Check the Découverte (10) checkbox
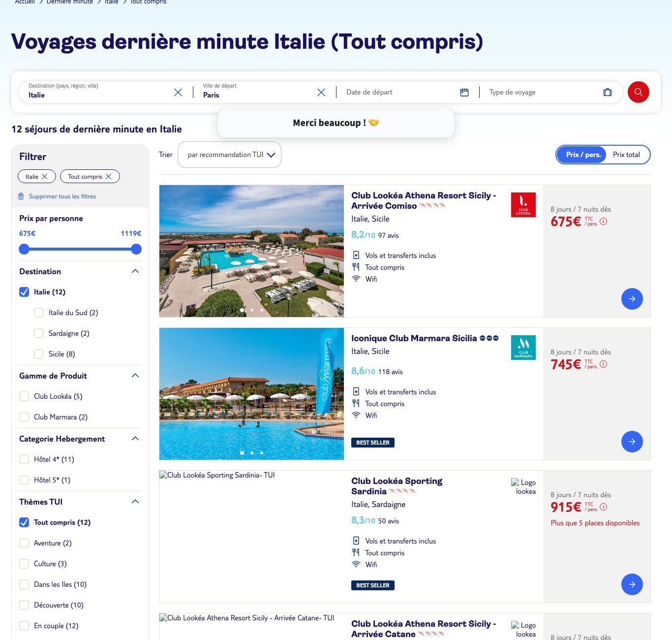The height and width of the screenshot is (640, 672). [24, 605]
